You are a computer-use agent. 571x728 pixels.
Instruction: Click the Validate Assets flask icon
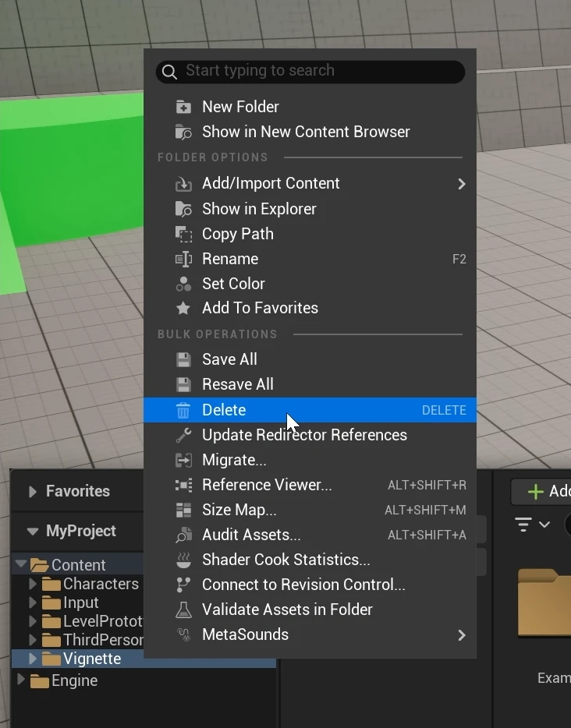(183, 610)
